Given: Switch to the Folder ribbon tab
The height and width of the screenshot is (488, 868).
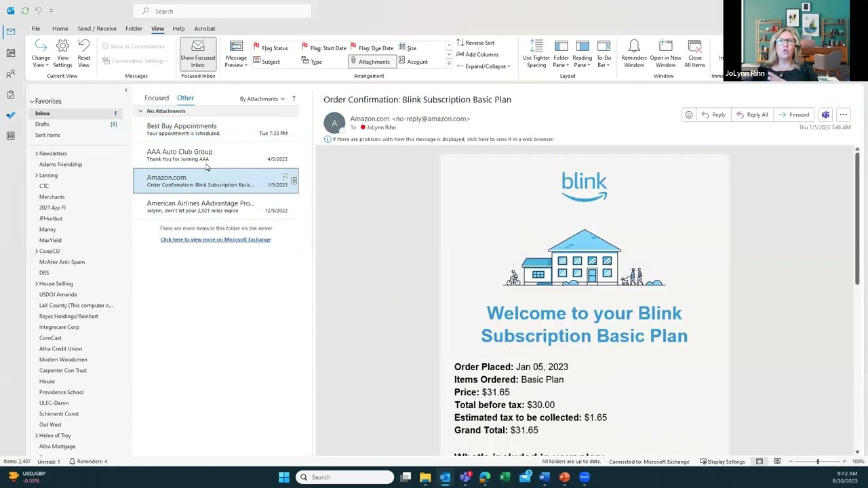Looking at the screenshot, I should coord(134,28).
